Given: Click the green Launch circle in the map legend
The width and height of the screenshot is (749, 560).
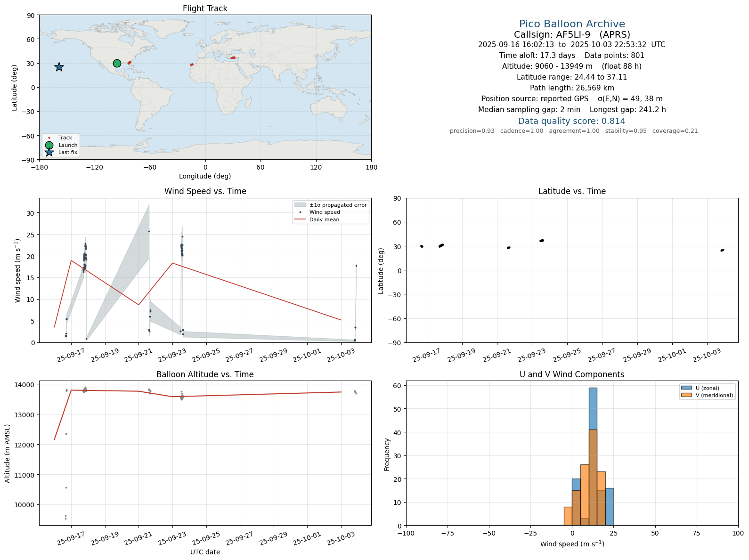Looking at the screenshot, I should [49, 145].
